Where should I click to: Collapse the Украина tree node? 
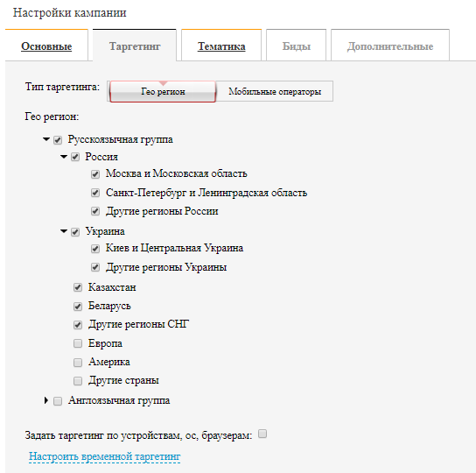coord(64,231)
